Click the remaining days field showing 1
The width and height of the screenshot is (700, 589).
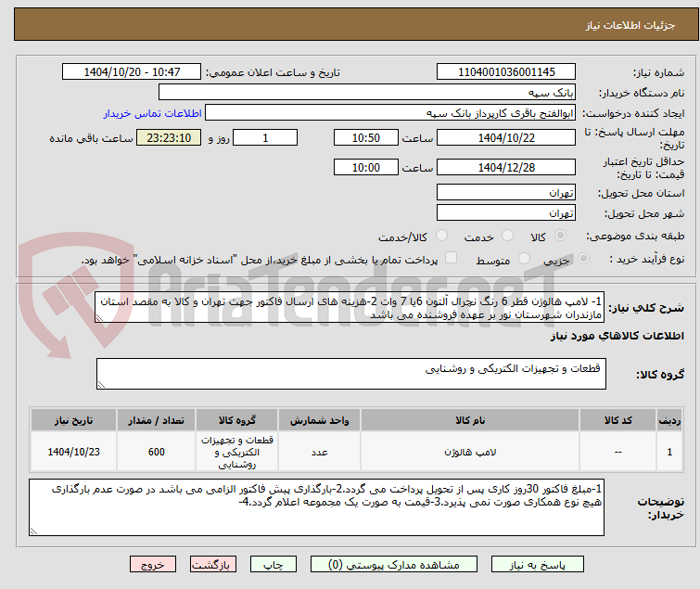tap(265, 137)
